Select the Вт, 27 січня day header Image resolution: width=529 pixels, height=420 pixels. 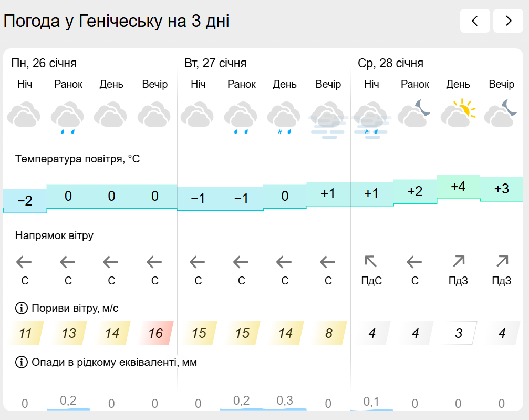[x=215, y=64]
